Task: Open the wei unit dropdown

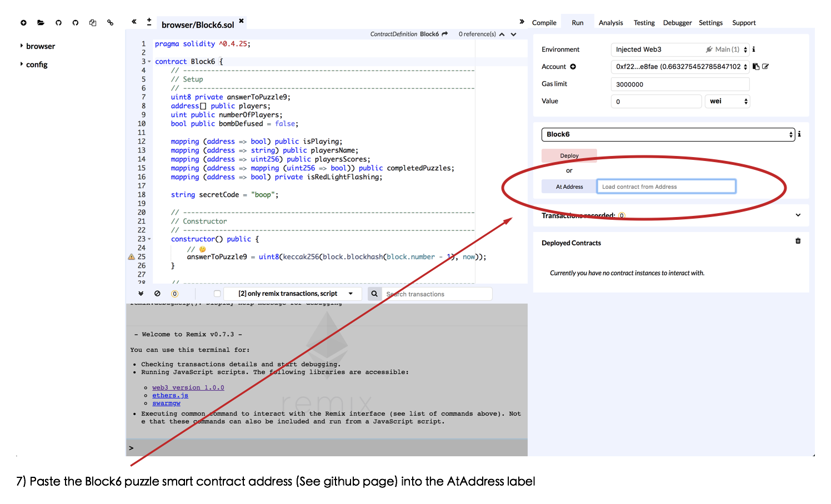Action: coord(728,101)
